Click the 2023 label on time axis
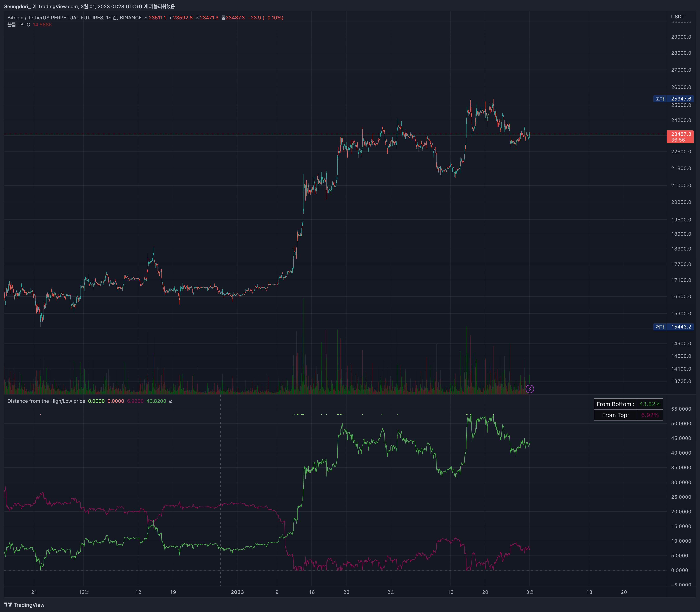 (x=237, y=592)
